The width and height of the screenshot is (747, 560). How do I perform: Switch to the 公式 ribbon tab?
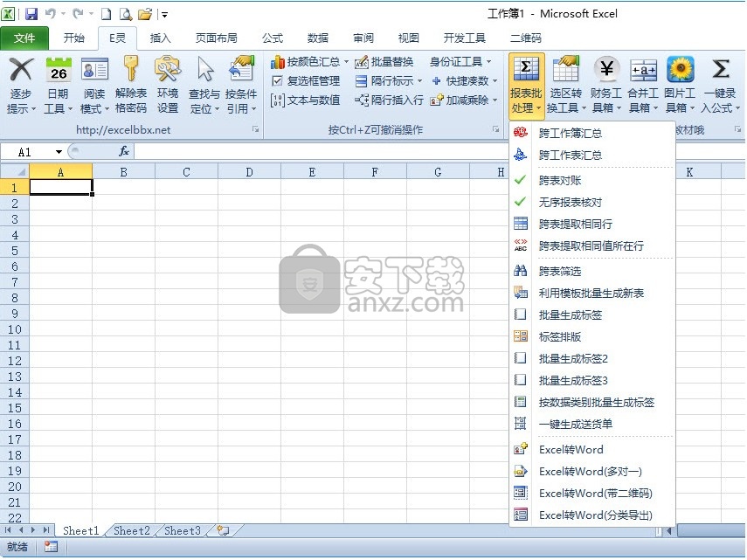tap(273, 38)
